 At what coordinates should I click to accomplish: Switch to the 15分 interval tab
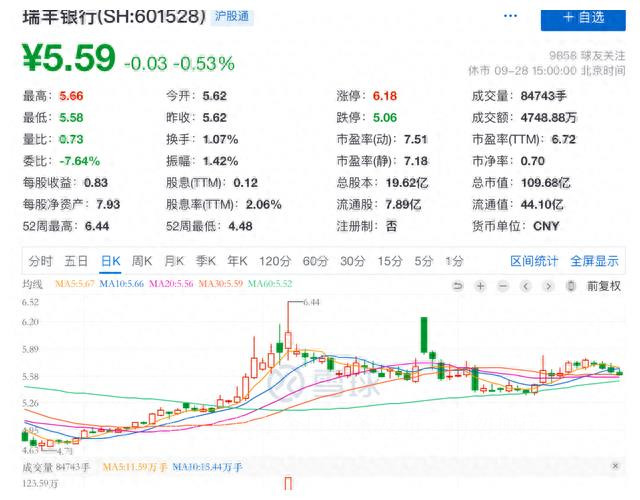coord(390,261)
